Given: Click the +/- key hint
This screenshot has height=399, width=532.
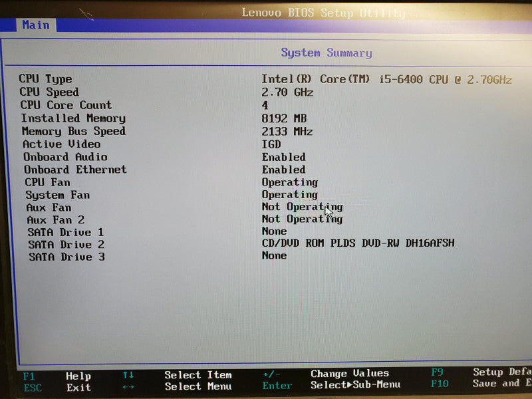Looking at the screenshot, I should pos(272,374).
